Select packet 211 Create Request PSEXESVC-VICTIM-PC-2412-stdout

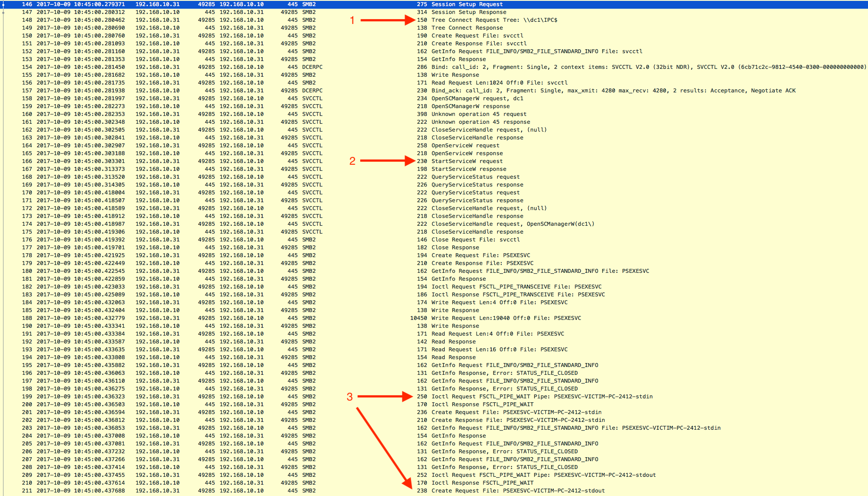click(x=518, y=491)
